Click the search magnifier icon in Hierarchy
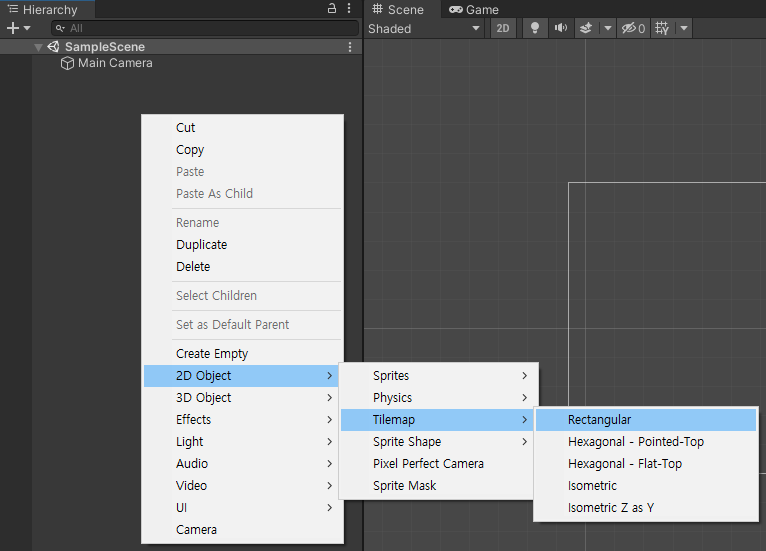Viewport: 766px width, 551px height. tap(60, 28)
